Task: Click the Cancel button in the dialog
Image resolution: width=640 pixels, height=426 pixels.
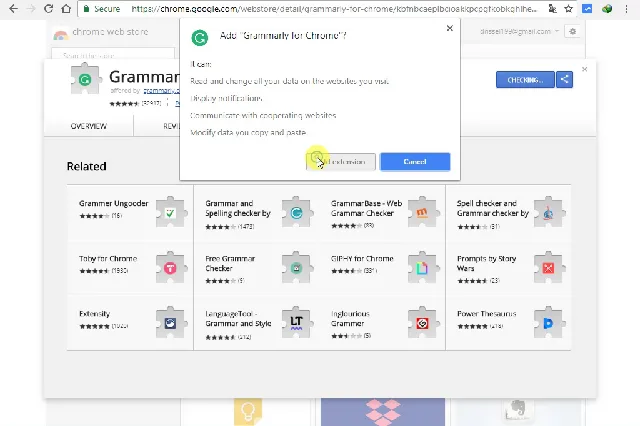Action: [x=415, y=161]
